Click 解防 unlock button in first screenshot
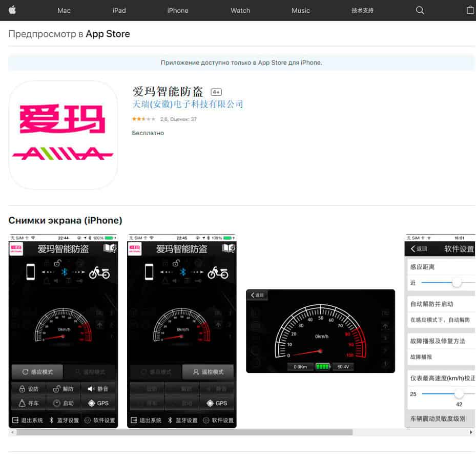Screen dimensions: 476x461 click(64, 389)
